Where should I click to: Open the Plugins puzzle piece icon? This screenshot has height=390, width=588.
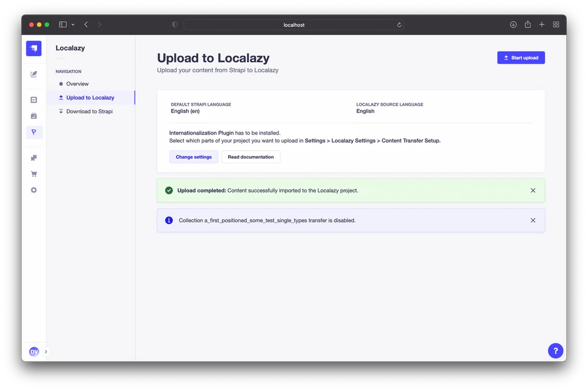34,158
